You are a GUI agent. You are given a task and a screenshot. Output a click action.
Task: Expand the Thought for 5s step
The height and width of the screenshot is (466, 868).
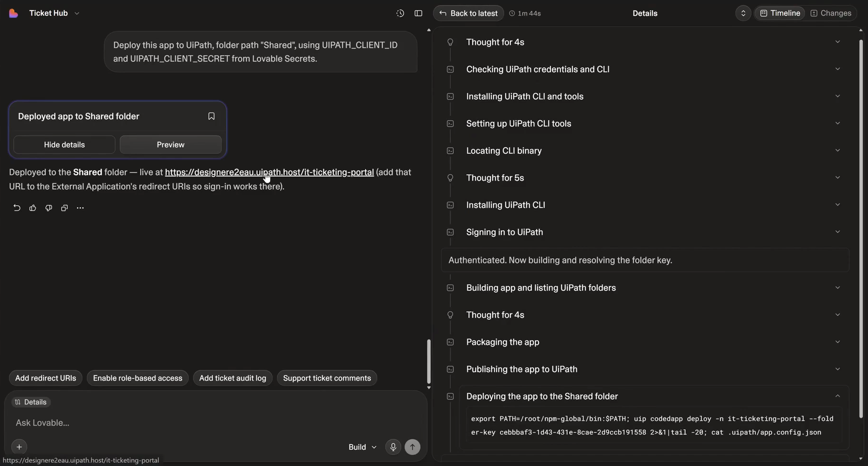837,178
